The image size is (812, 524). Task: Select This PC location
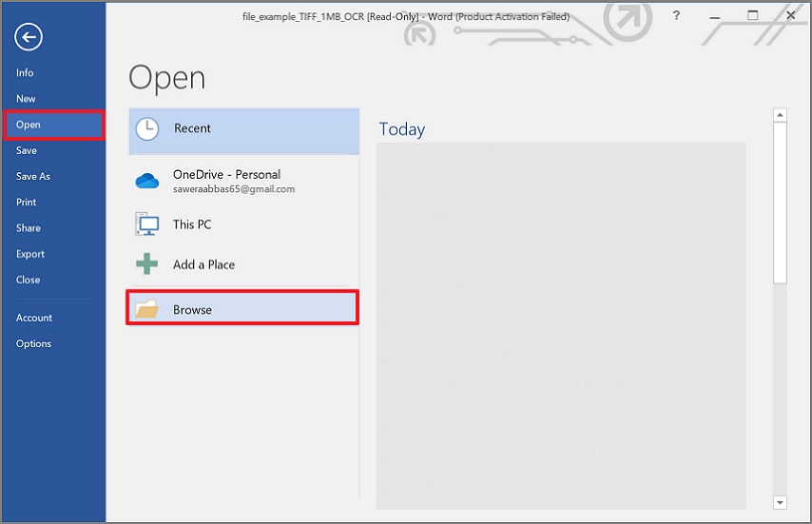coord(244,224)
